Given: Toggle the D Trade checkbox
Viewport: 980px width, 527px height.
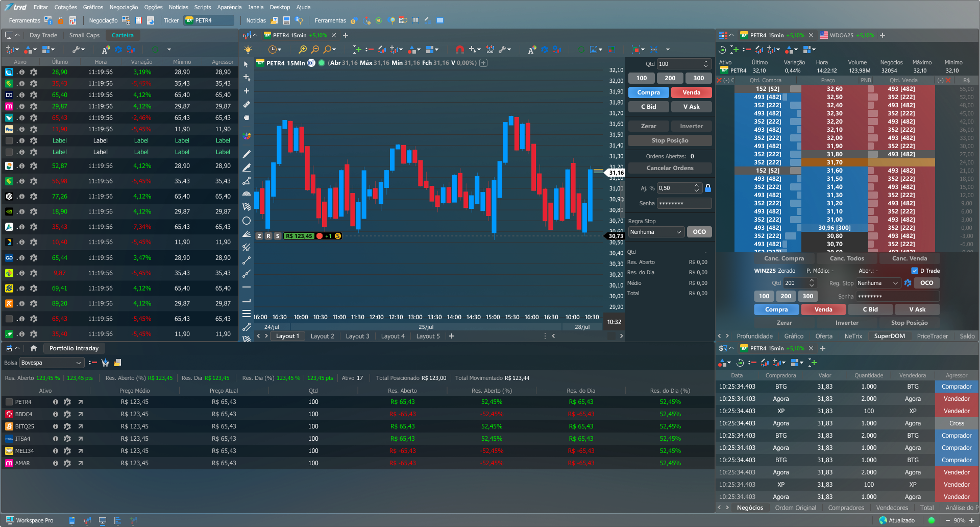Looking at the screenshot, I should click(915, 271).
